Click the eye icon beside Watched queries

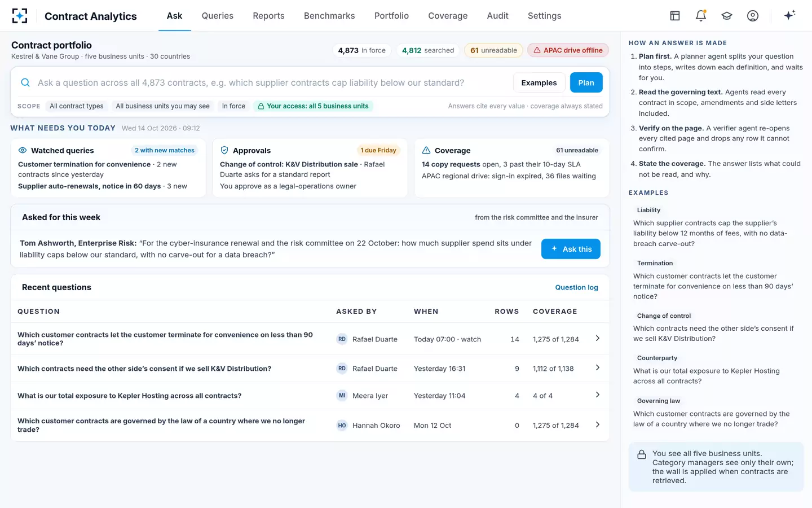23,150
